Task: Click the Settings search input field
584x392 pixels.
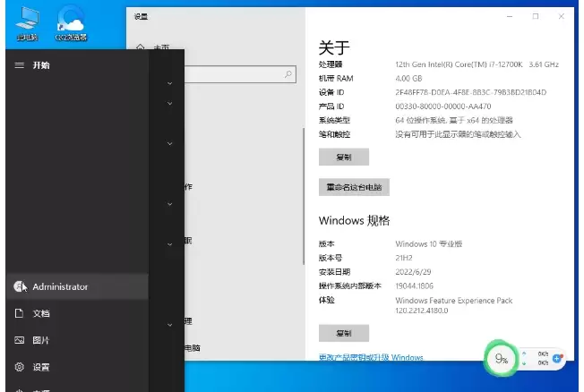Action: (240, 74)
